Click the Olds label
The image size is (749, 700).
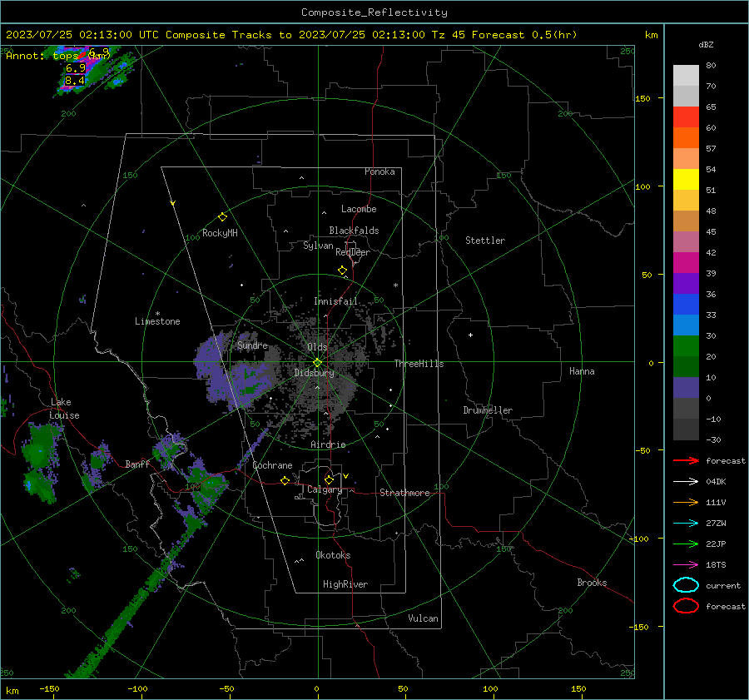[317, 347]
